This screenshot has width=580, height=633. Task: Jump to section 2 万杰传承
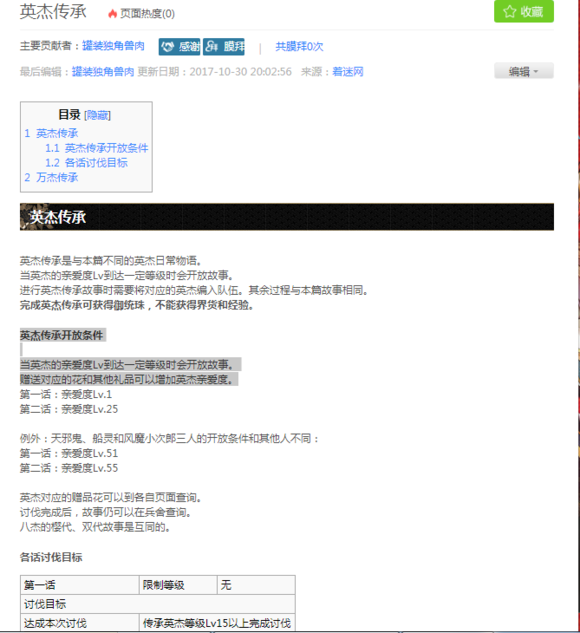pyautogui.click(x=51, y=177)
